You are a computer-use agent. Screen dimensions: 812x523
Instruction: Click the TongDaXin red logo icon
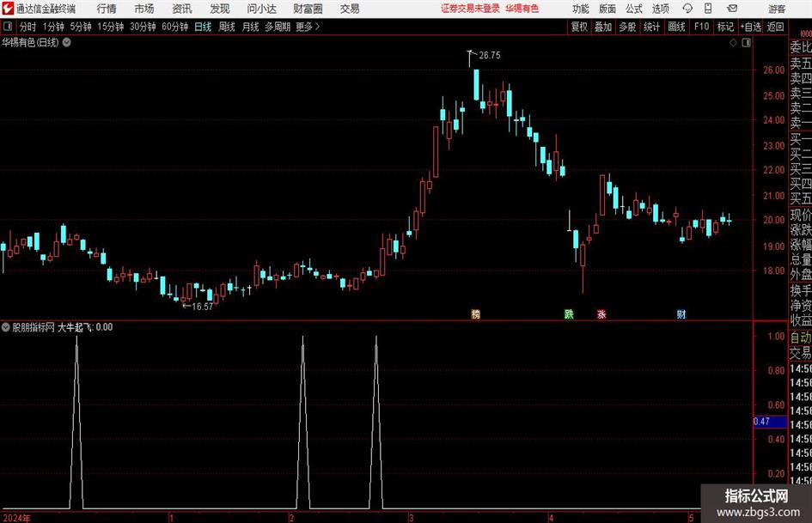pyautogui.click(x=7, y=9)
